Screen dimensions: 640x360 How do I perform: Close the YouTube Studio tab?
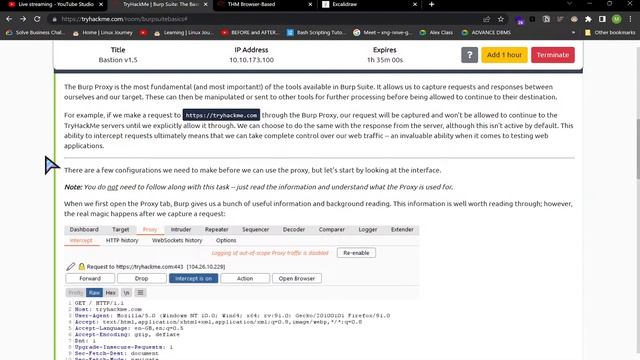coord(101,4)
